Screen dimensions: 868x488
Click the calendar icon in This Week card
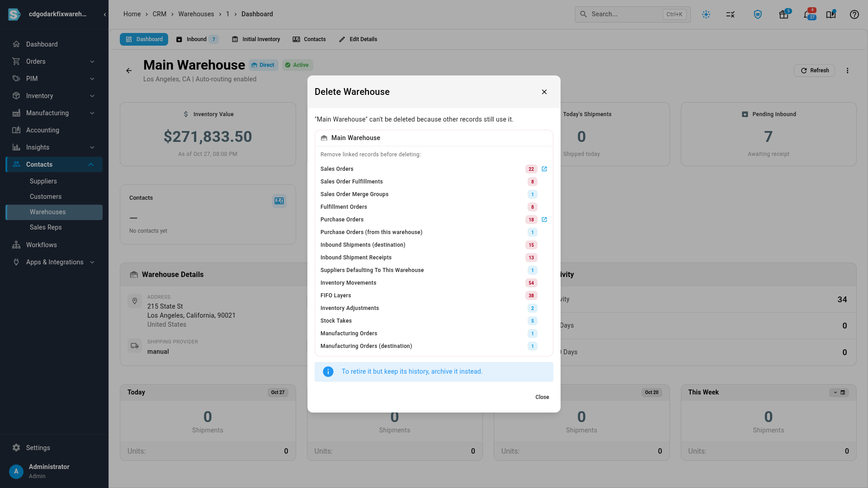[843, 393]
